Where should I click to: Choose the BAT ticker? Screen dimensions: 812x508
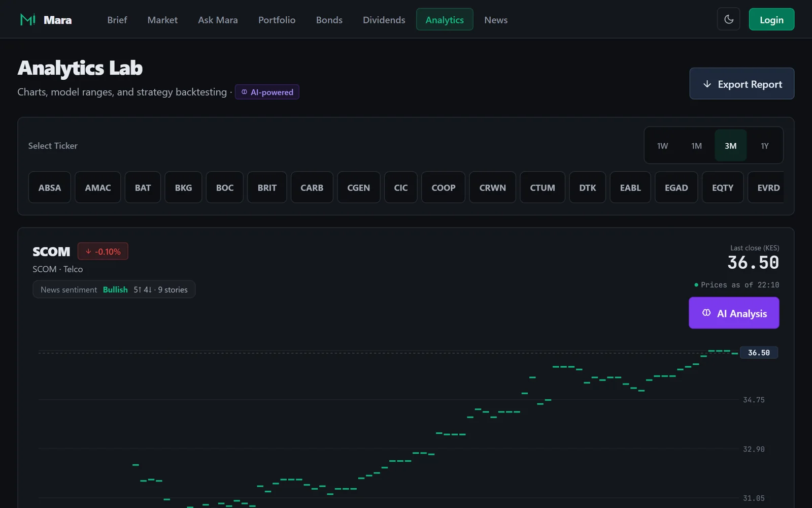[x=143, y=187]
